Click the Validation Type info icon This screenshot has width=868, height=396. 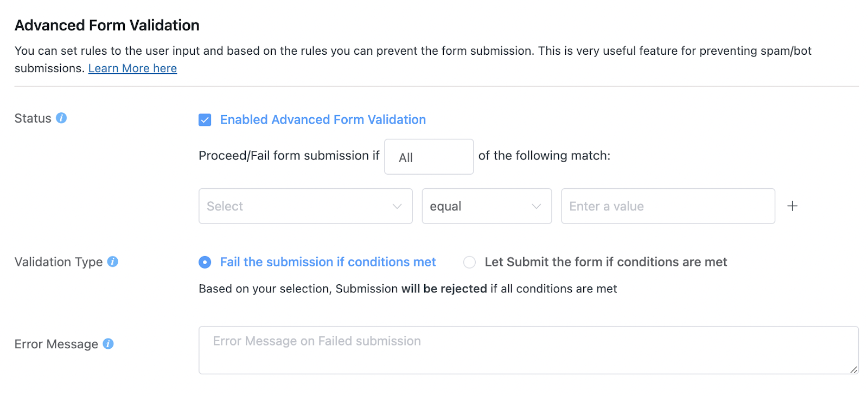(113, 261)
